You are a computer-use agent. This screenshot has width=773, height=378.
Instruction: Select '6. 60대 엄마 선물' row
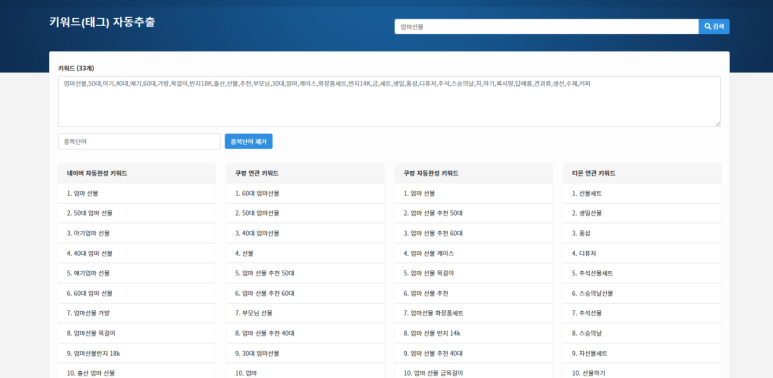(x=137, y=293)
